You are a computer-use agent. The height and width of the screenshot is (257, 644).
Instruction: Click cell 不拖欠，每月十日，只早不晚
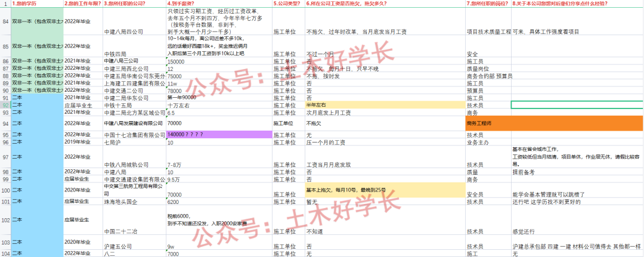385,68
